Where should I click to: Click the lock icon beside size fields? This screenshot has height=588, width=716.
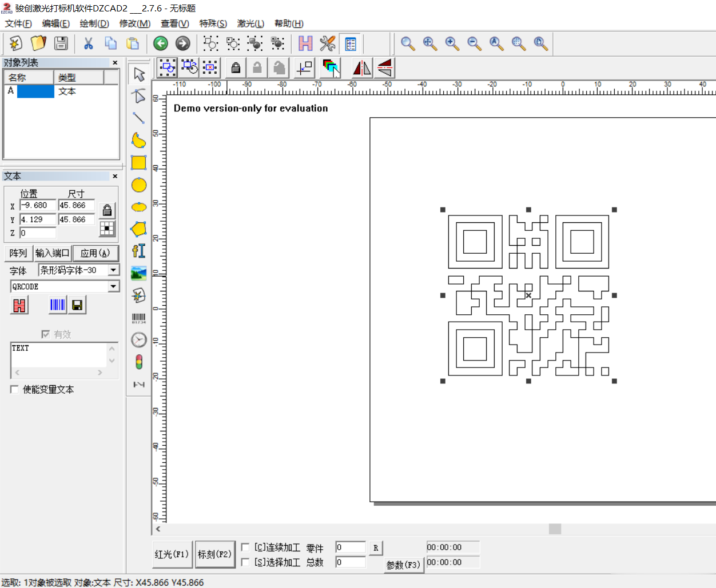tap(107, 210)
